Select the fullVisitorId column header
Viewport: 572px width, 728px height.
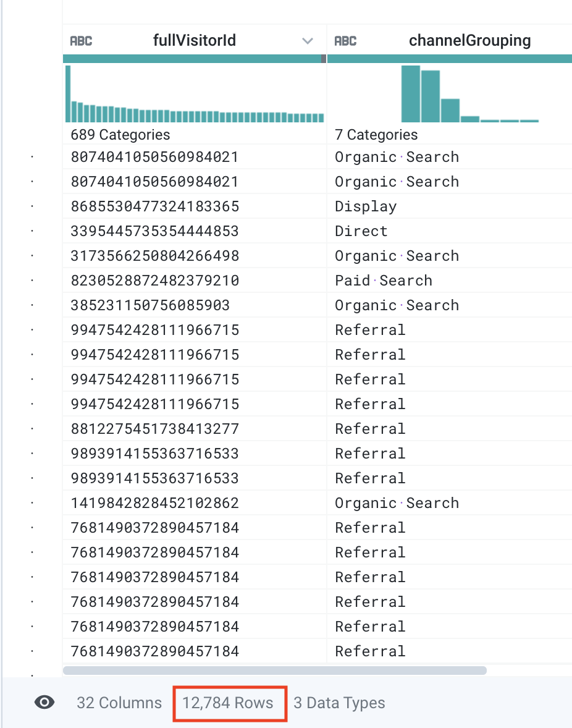tap(194, 41)
